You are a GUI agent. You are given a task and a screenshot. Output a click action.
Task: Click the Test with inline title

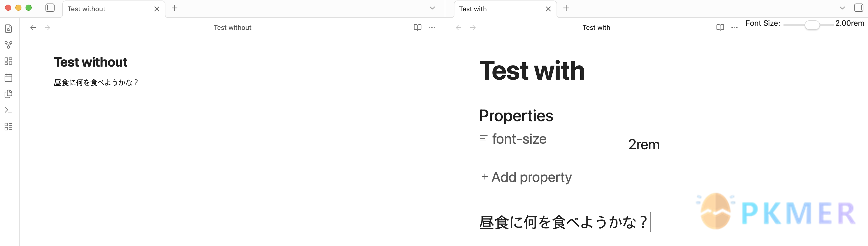(x=532, y=71)
